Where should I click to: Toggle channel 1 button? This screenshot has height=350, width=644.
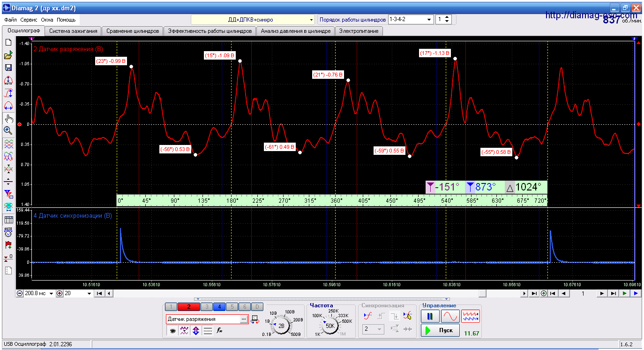tap(171, 307)
